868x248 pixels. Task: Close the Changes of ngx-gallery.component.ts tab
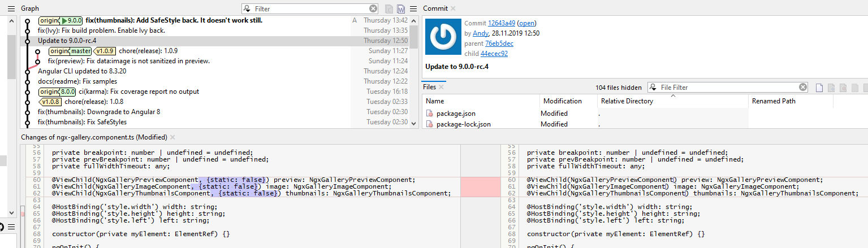(x=172, y=137)
